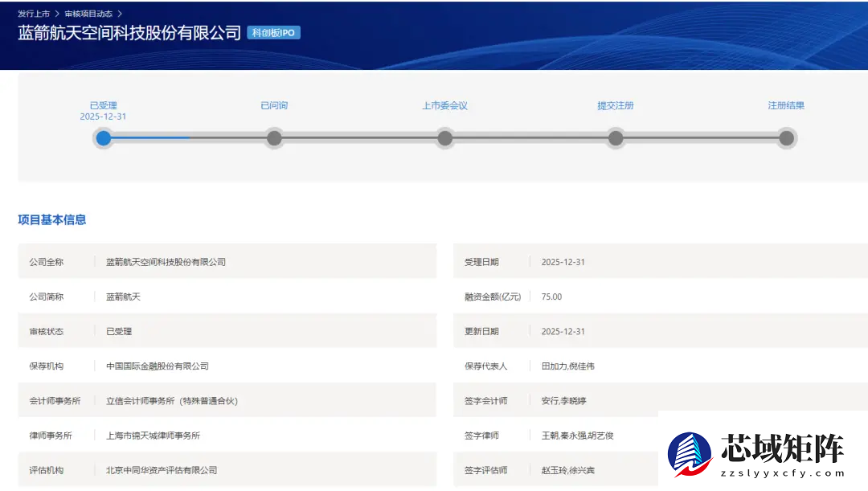Click the breadcrumb arrow after 审核项目动态
The image size is (868, 491).
(x=117, y=13)
